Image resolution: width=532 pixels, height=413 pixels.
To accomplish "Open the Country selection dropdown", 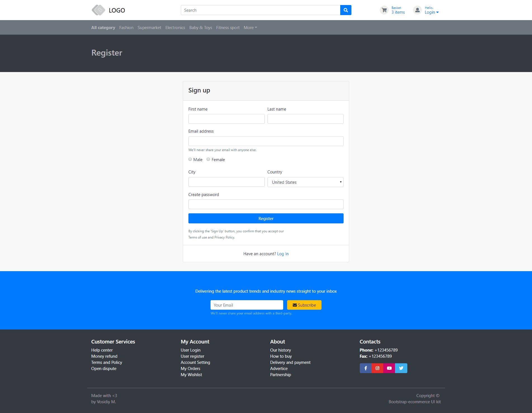I will tap(305, 182).
